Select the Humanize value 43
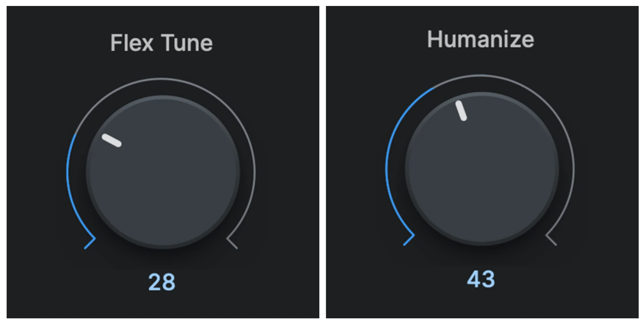The height and width of the screenshot is (325, 644). click(x=481, y=279)
